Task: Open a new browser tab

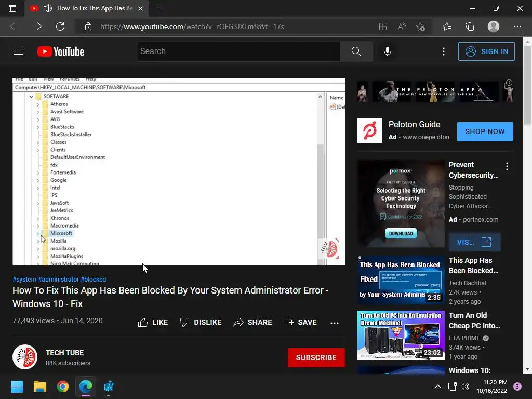Action: click(x=158, y=8)
